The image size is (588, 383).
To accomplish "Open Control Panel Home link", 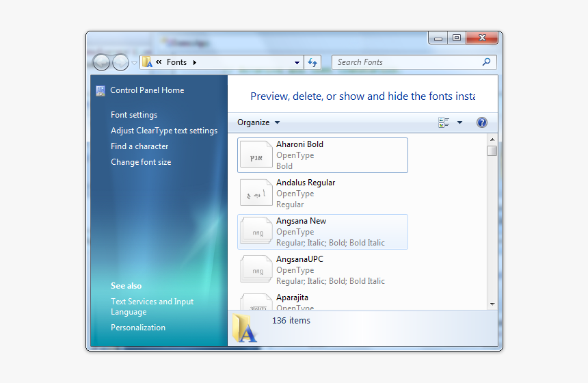I will 147,90.
